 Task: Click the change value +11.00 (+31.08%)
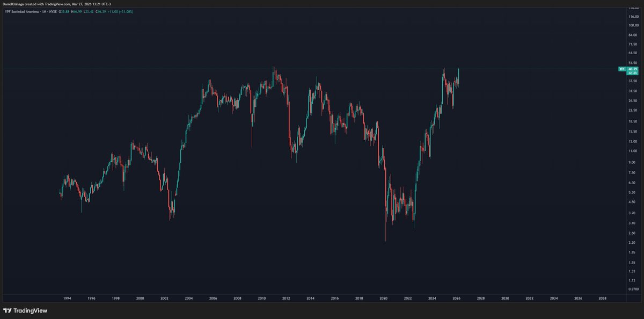coord(120,11)
